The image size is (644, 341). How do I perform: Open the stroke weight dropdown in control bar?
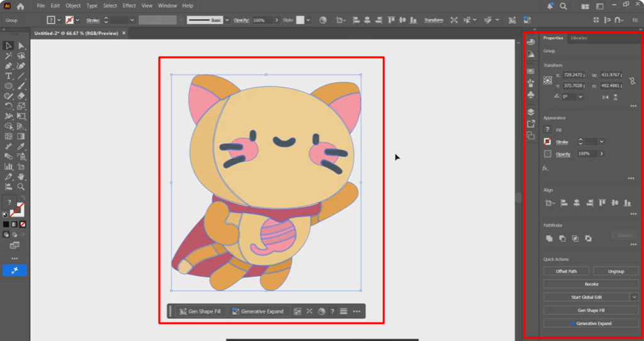click(132, 20)
